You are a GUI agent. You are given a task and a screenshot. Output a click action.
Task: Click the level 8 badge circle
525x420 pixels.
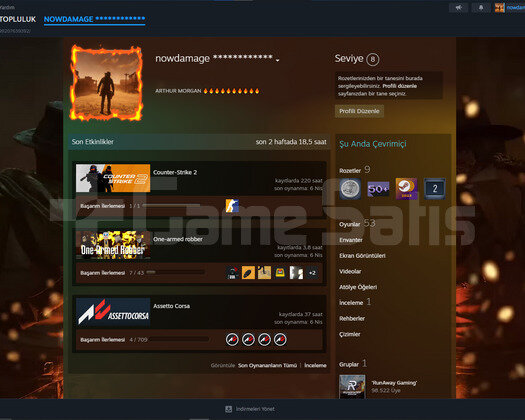[373, 59]
